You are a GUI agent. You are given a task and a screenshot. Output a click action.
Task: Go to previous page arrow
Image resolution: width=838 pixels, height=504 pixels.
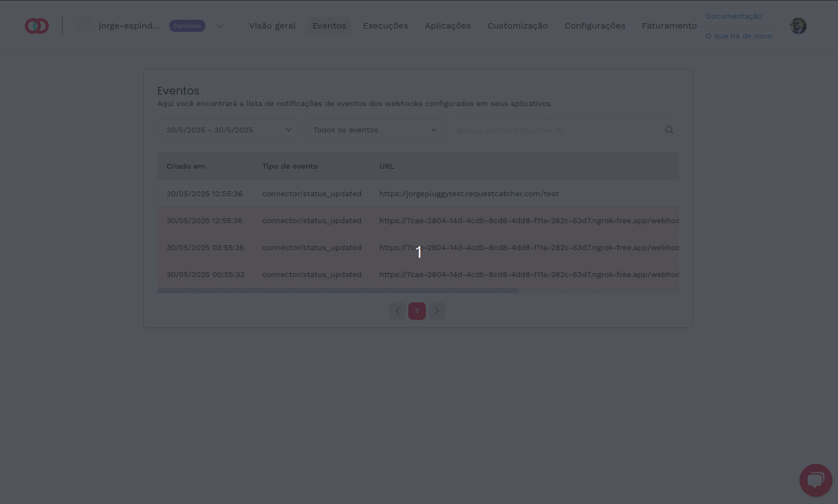click(x=397, y=311)
